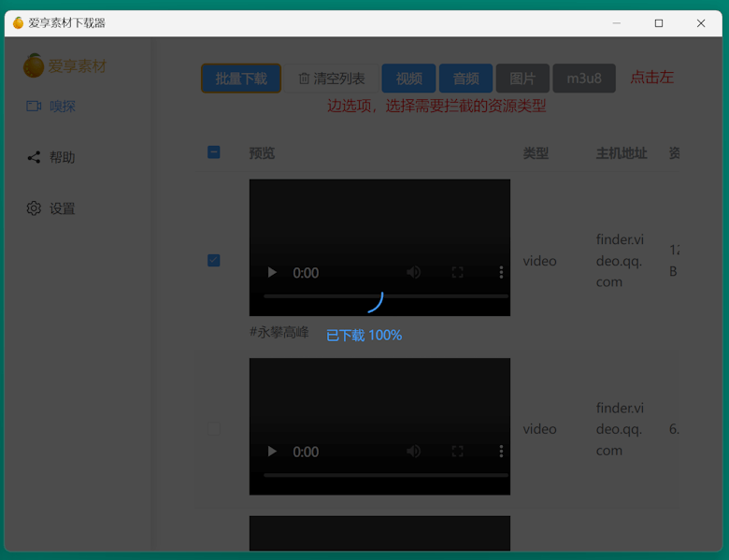729x560 pixels.
Task: Click the 清空列表 button
Action: pyautogui.click(x=332, y=79)
